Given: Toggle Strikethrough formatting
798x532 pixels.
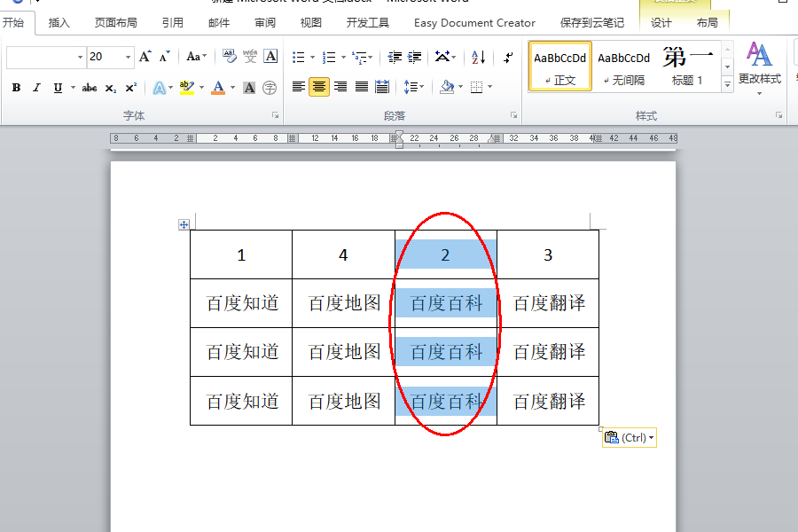Looking at the screenshot, I should tap(90, 88).
